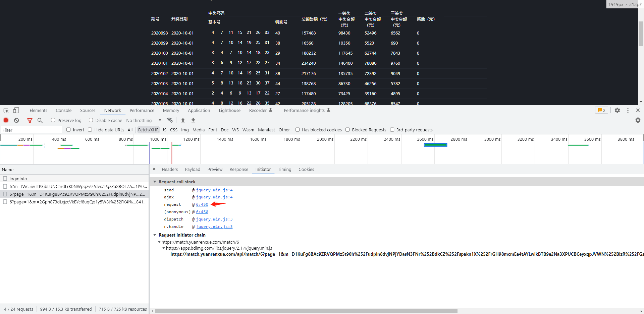Collapse Request call stack section
The height and width of the screenshot is (314, 644).
pos(155,182)
